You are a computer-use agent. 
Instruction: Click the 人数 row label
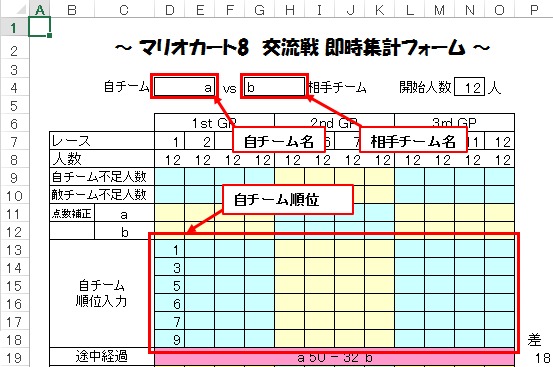click(x=102, y=159)
